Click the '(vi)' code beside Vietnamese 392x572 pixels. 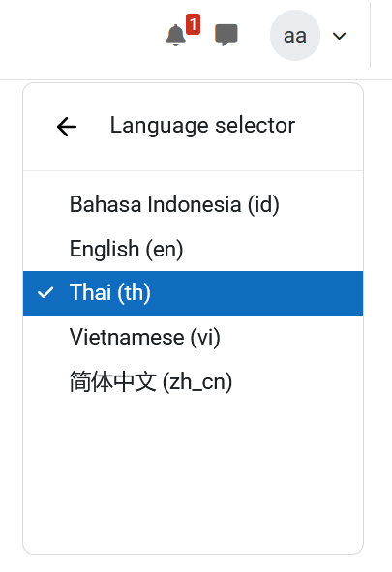point(205,338)
